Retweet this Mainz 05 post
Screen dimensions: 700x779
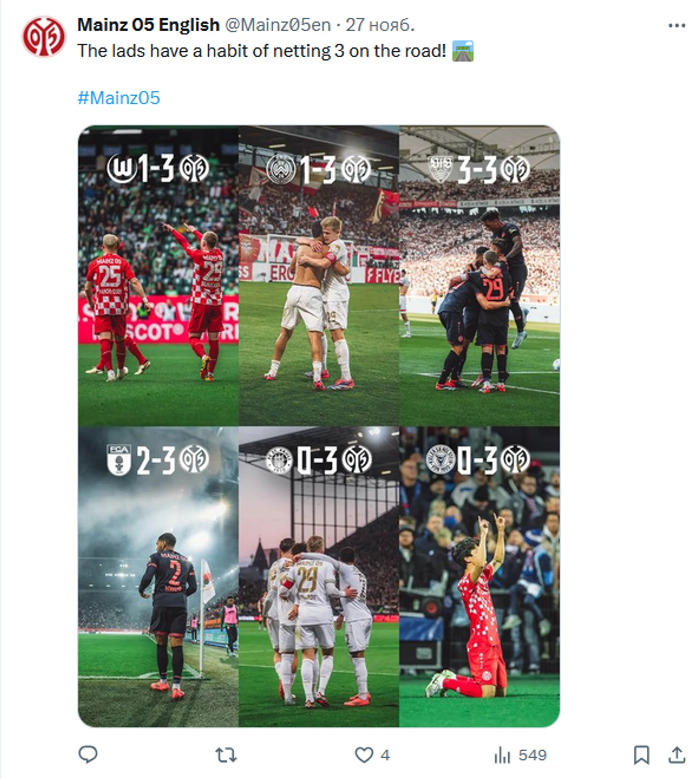(226, 755)
